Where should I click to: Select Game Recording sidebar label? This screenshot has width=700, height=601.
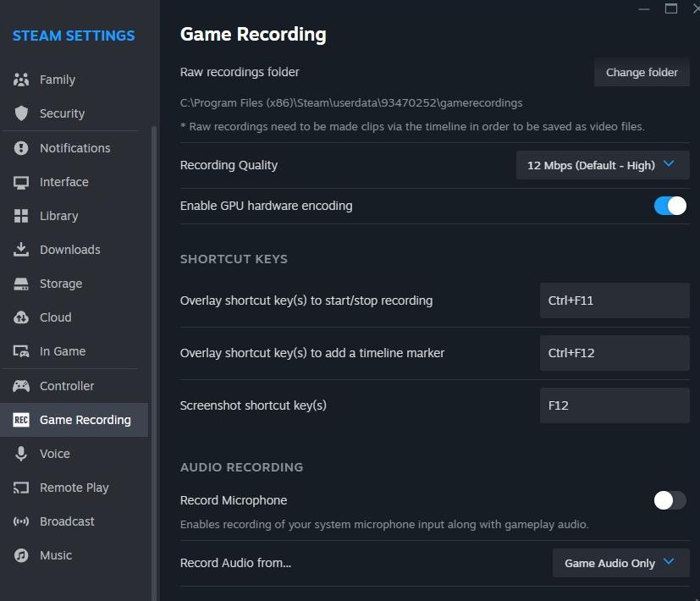85,420
